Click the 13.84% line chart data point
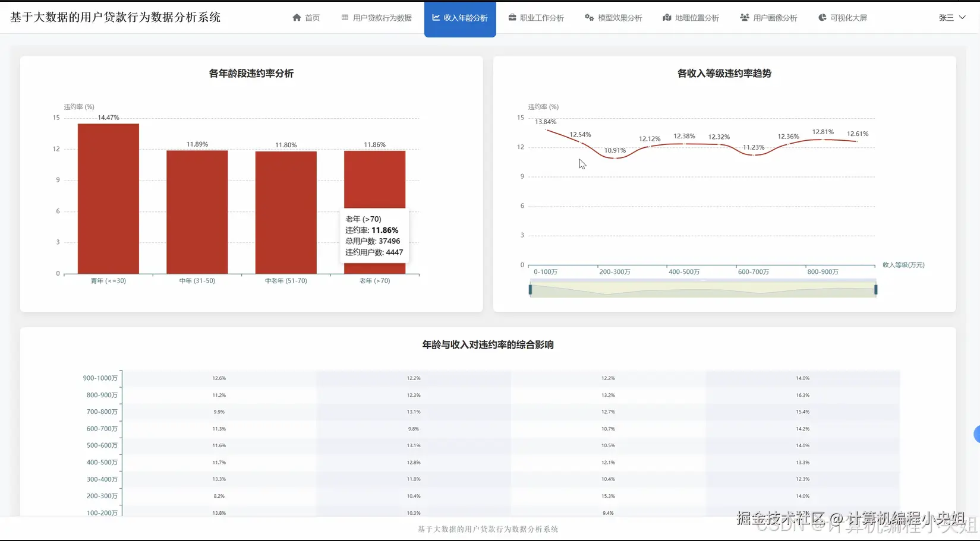 pos(547,129)
